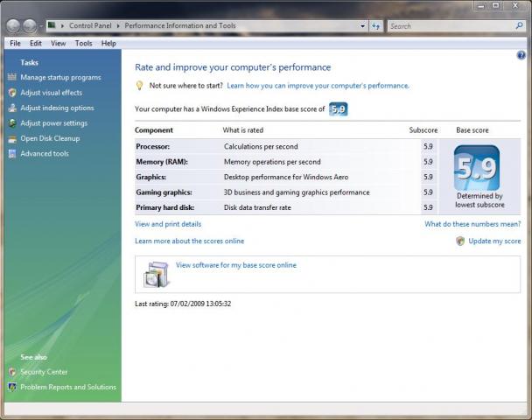The width and height of the screenshot is (532, 420).
Task: Select the Processor row label
Action: pyautogui.click(x=152, y=146)
